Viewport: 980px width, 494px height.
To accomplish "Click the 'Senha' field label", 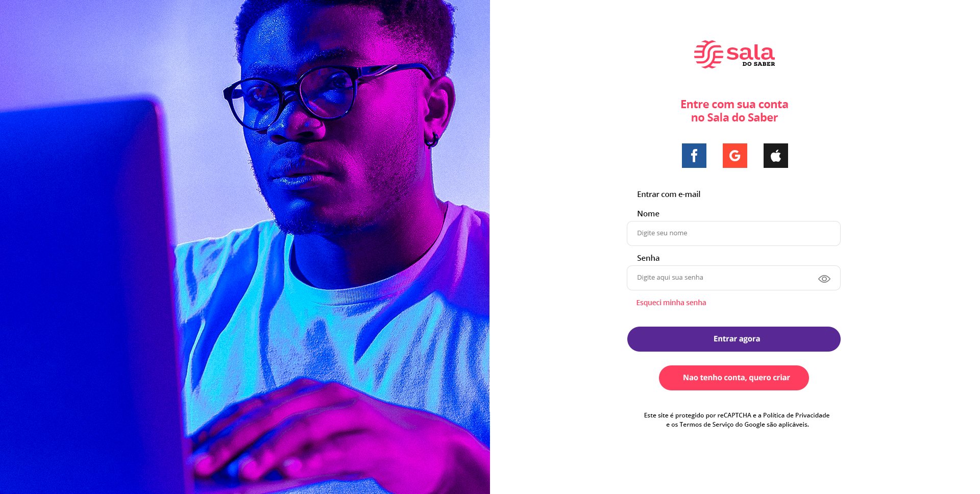I will point(648,258).
